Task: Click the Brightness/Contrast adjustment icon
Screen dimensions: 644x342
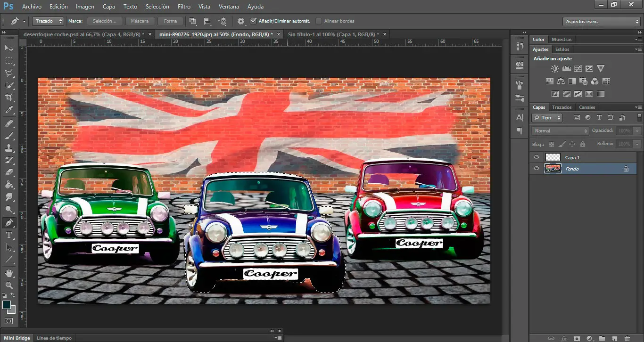Action: tap(555, 69)
